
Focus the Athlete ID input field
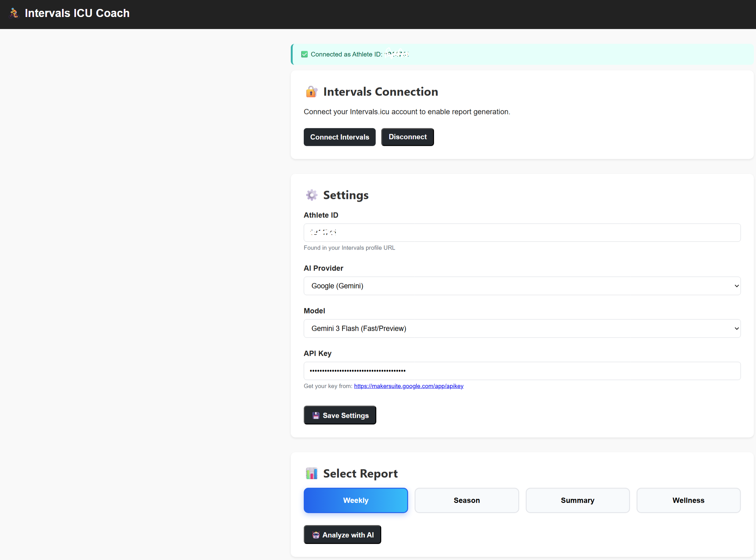click(522, 233)
